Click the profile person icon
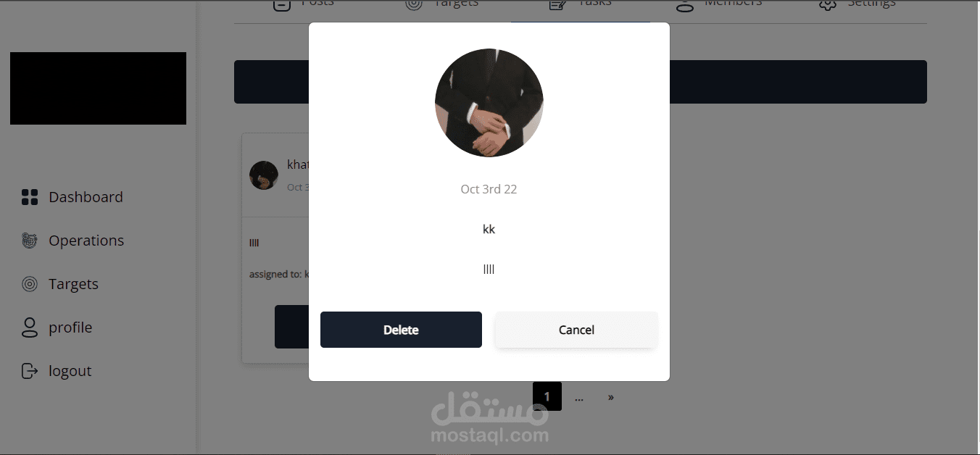This screenshot has height=455, width=980. [30, 327]
